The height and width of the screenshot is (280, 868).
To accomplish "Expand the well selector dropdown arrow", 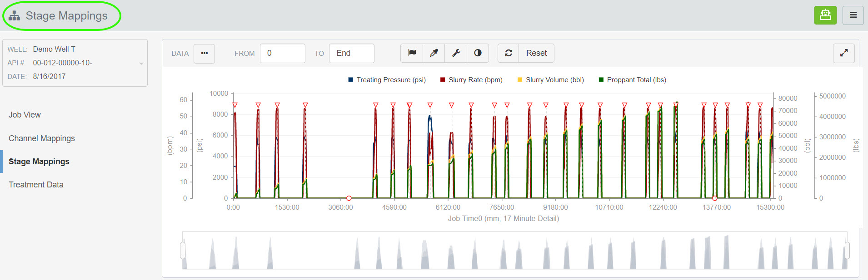I will (x=141, y=64).
